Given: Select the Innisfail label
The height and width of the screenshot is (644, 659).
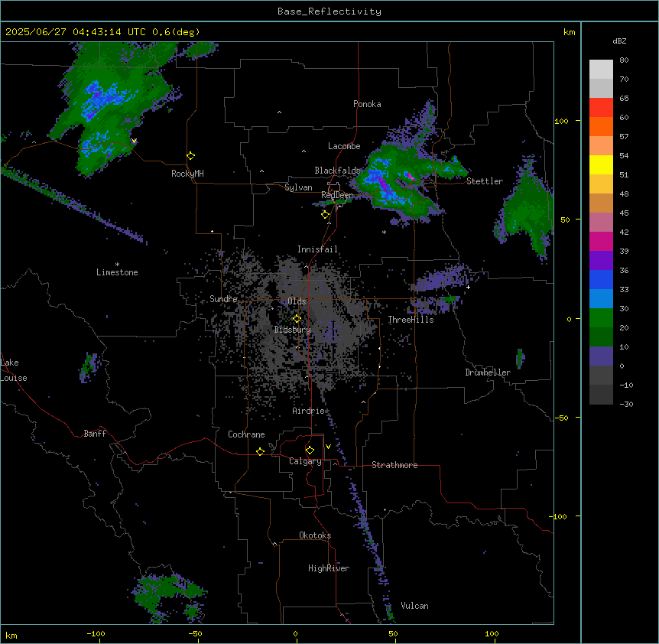Looking at the screenshot, I should click(x=317, y=249).
